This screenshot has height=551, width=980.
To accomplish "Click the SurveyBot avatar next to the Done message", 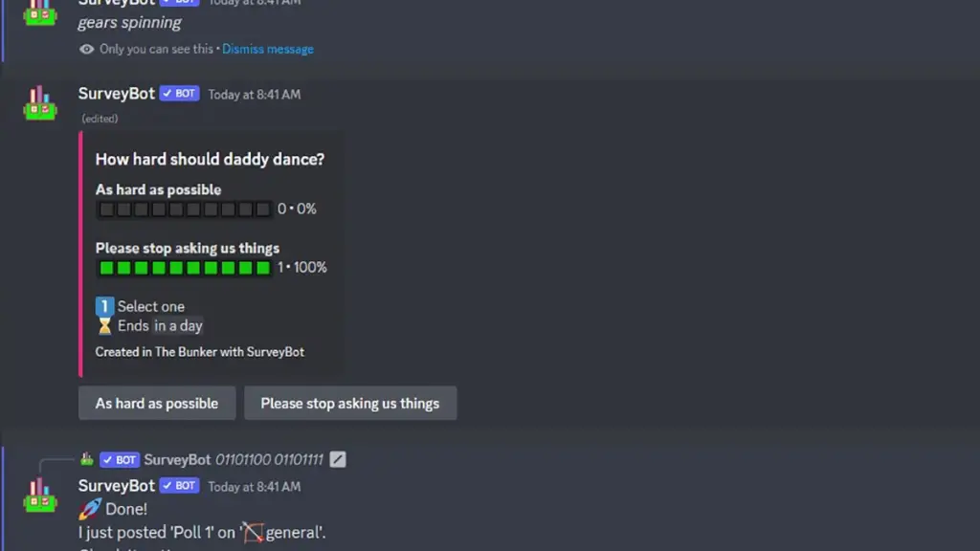I will (40, 496).
